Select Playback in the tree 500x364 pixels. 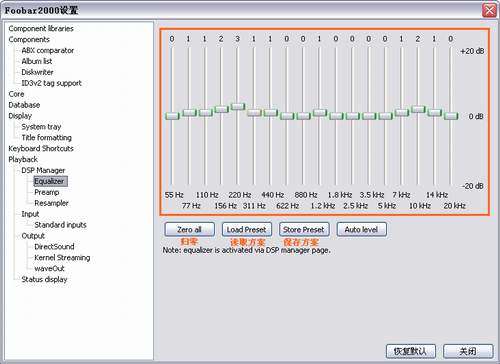point(23,159)
